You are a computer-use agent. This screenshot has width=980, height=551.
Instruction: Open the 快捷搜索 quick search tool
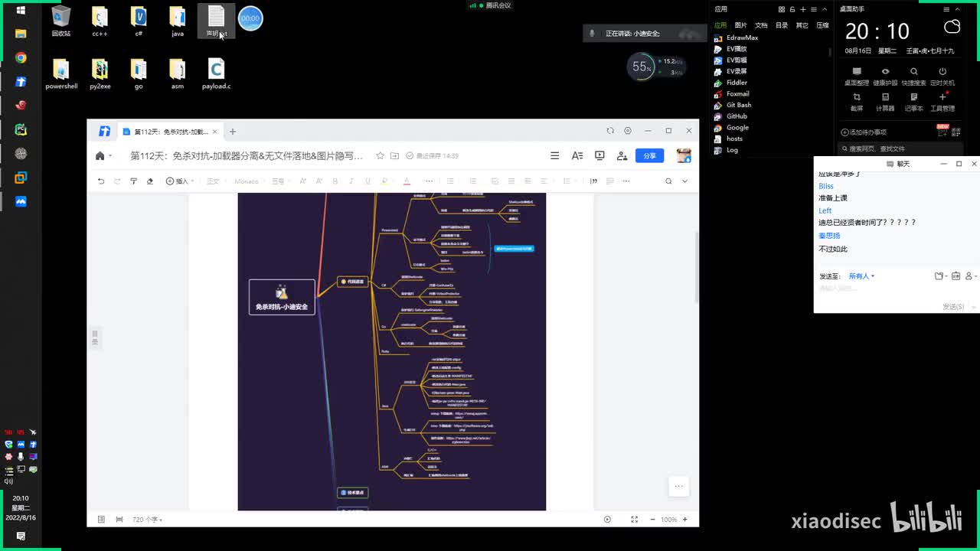[913, 76]
